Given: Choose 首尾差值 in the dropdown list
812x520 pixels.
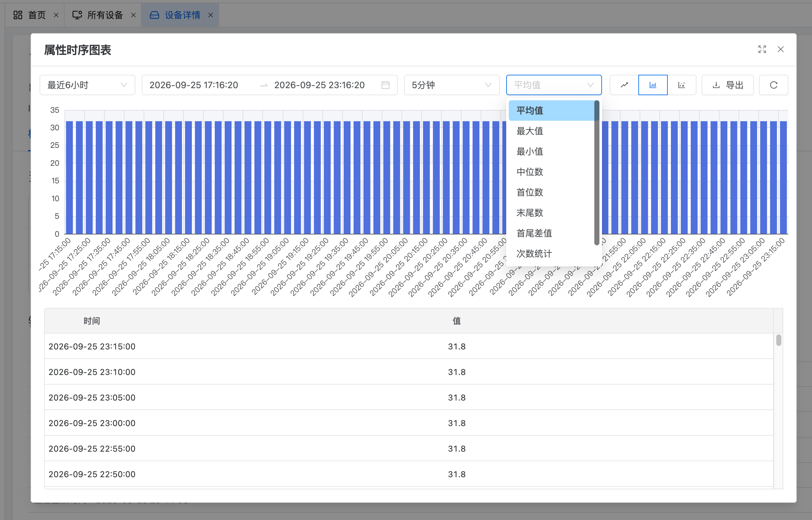Looking at the screenshot, I should [x=552, y=233].
